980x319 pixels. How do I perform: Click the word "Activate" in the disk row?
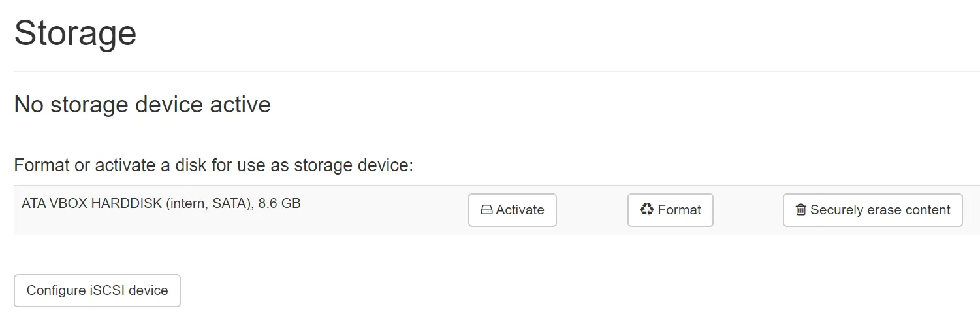(520, 210)
